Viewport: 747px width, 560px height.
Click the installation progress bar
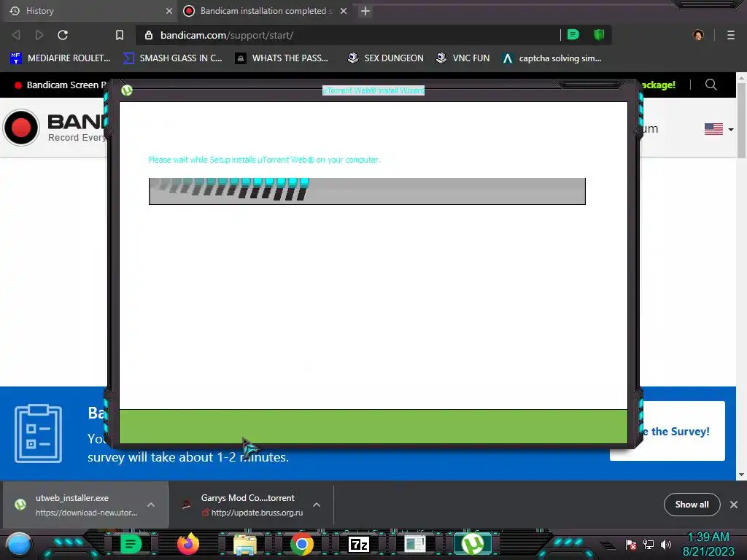pos(367,191)
